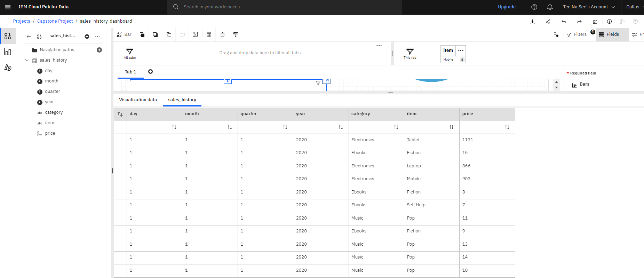The image size is (644, 278).
Task: Click the send to back toolbar icon
Action: 155,34
